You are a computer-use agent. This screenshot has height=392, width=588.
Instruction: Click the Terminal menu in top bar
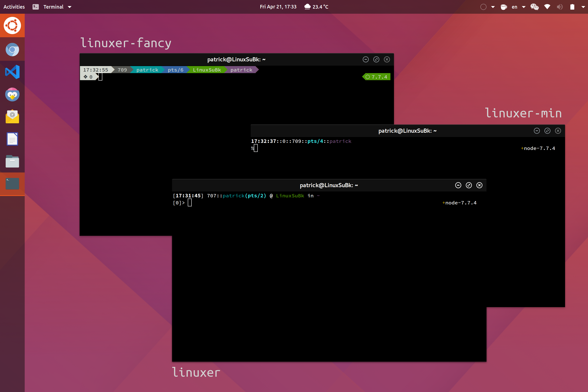coord(53,7)
